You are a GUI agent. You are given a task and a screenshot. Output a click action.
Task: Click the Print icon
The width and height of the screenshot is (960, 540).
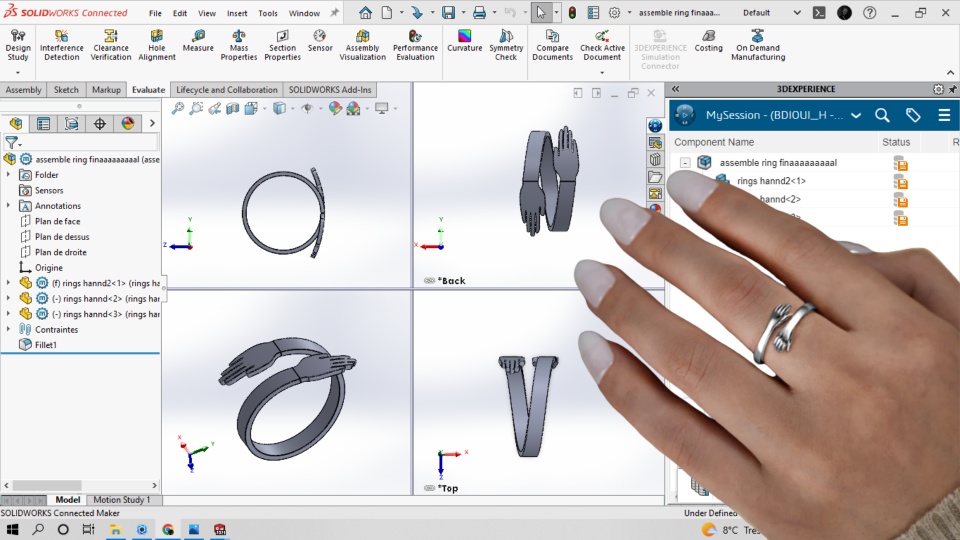tap(479, 12)
